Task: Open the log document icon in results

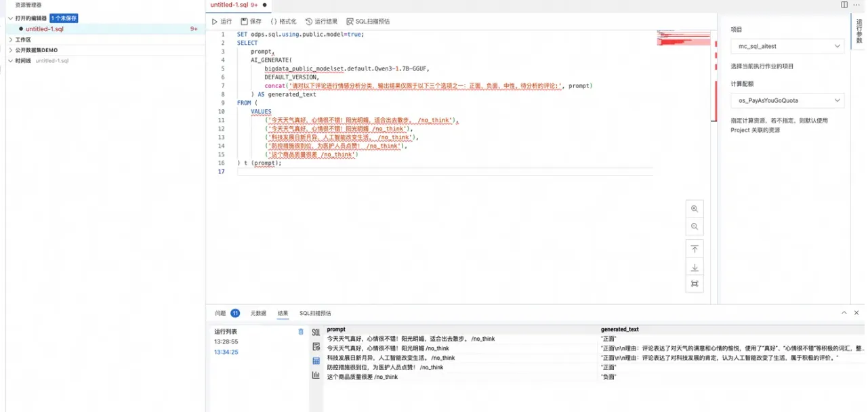Action: [x=316, y=346]
